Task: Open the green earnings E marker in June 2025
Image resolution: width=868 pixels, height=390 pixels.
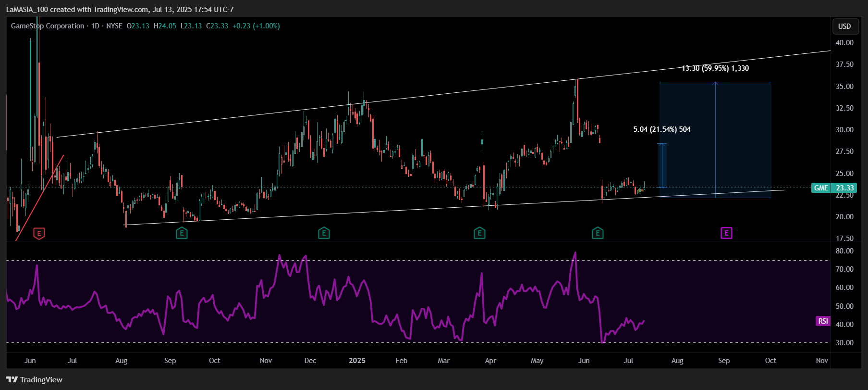Action: click(598, 234)
